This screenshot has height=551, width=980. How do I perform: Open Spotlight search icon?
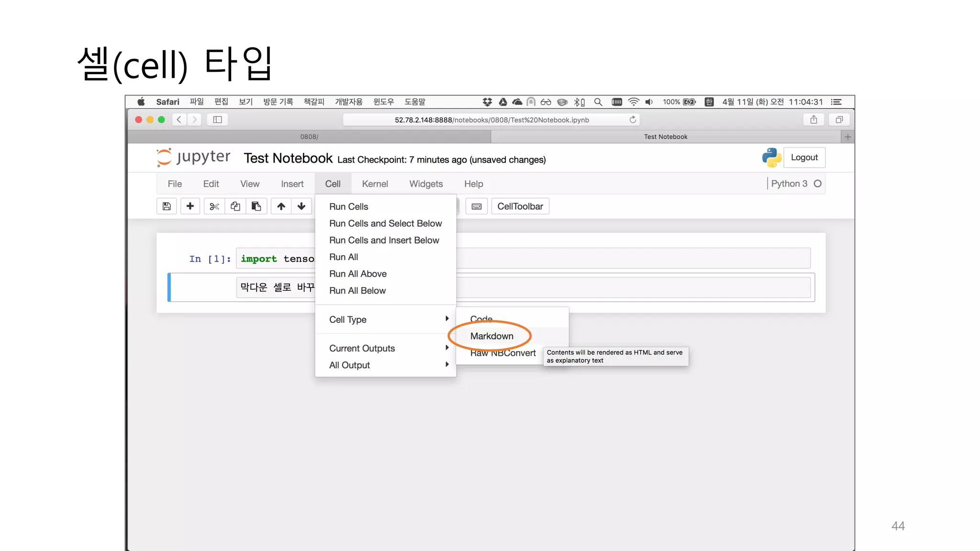point(598,102)
